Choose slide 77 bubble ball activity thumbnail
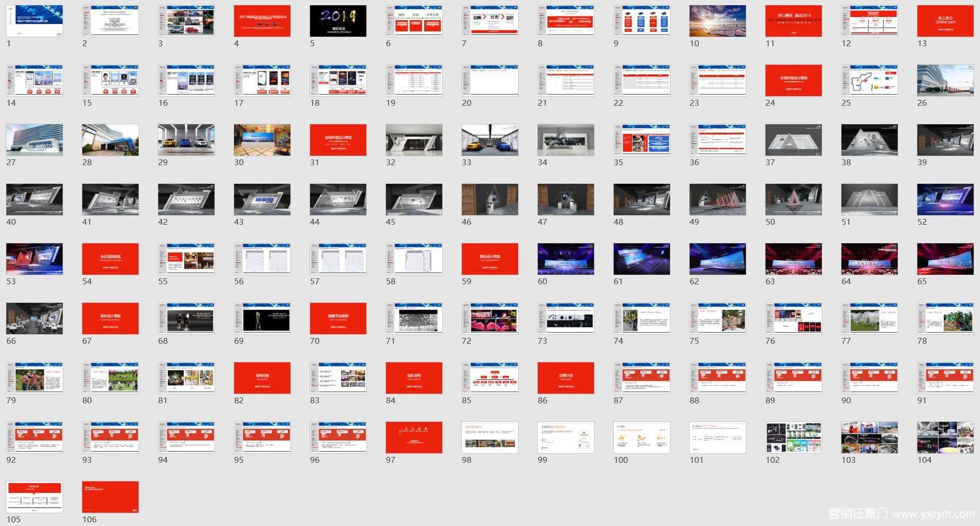This screenshot has width=980, height=526. [x=870, y=319]
